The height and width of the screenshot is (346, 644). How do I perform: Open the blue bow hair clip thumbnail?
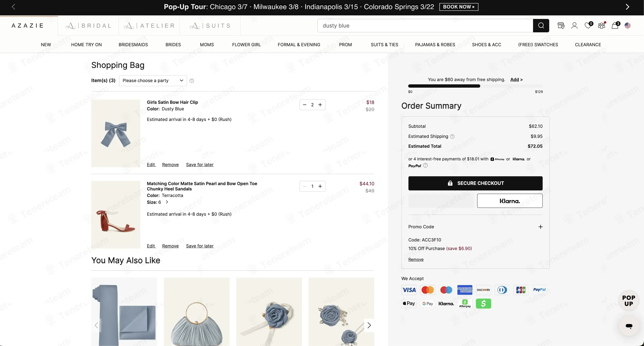[116, 133]
